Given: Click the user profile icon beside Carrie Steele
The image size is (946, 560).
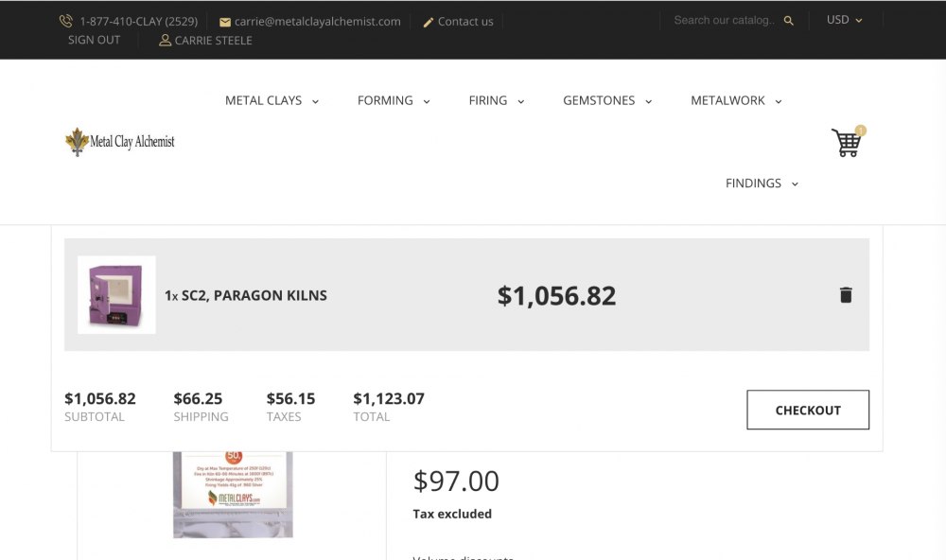Looking at the screenshot, I should coord(165,41).
